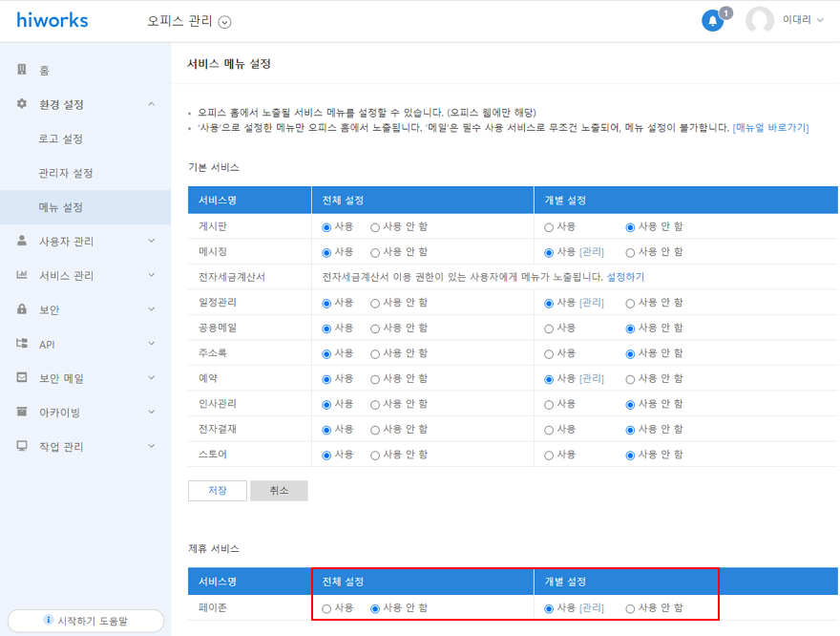This screenshot has width=840, height=636.
Task: Click the 홈 building icon in sidebar
Action: tap(22, 69)
